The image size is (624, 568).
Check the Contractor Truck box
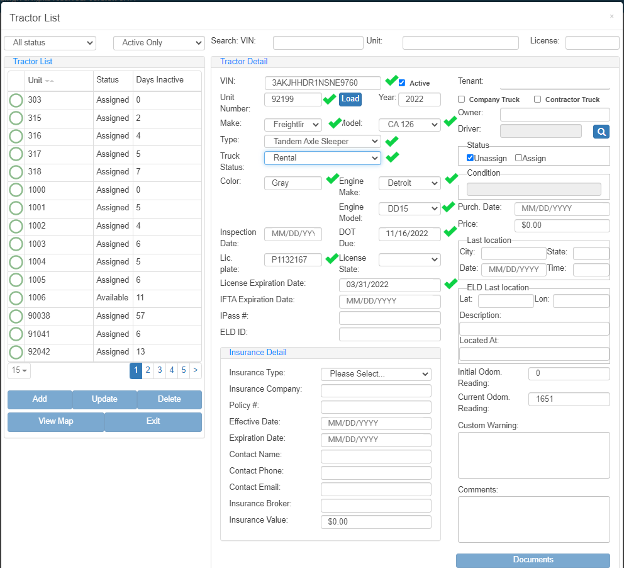coord(537,99)
